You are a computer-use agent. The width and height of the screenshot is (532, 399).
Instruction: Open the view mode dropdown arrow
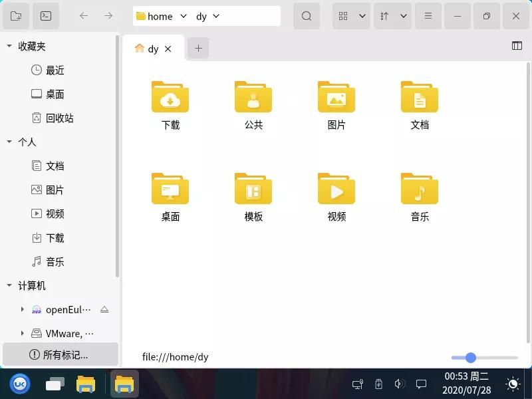click(362, 16)
